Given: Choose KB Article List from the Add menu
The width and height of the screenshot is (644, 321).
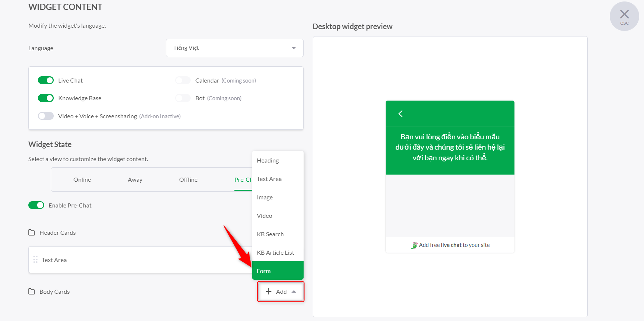Looking at the screenshot, I should [x=278, y=252].
